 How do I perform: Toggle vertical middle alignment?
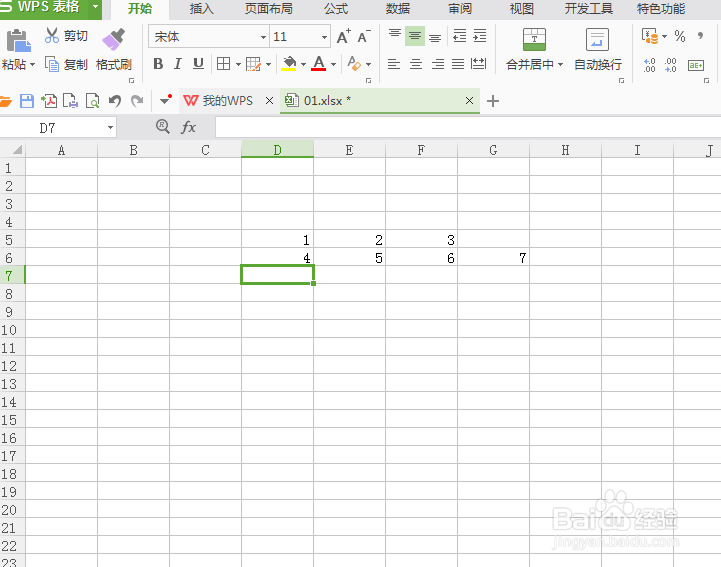pos(415,35)
